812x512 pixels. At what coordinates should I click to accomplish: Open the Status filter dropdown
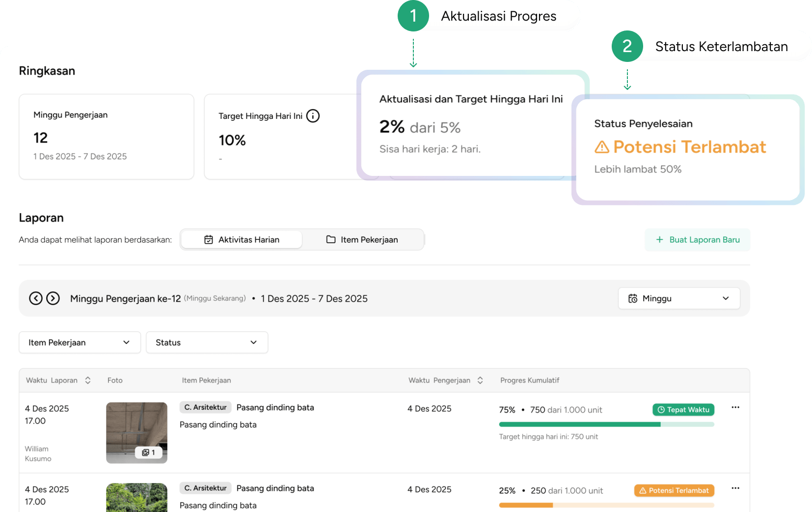click(207, 342)
